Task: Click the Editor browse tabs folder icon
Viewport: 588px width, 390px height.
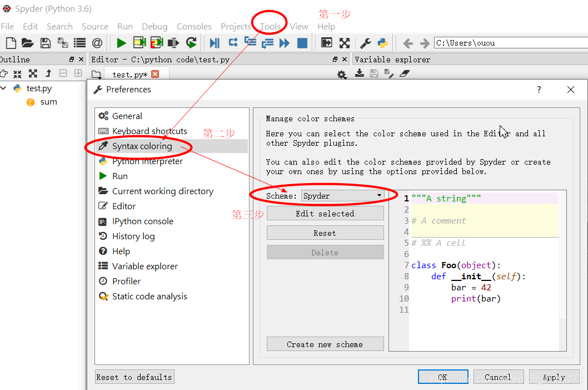Action: click(x=96, y=75)
